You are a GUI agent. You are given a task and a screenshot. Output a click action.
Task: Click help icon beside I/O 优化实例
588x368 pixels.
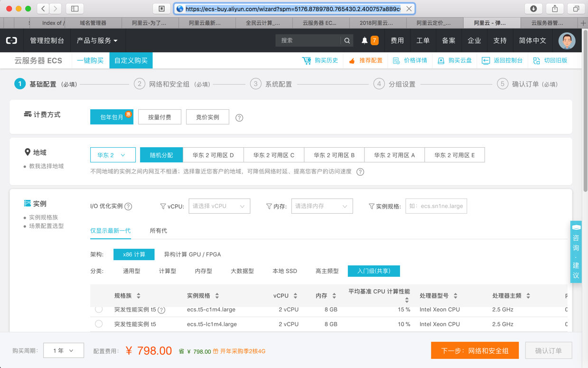click(128, 207)
